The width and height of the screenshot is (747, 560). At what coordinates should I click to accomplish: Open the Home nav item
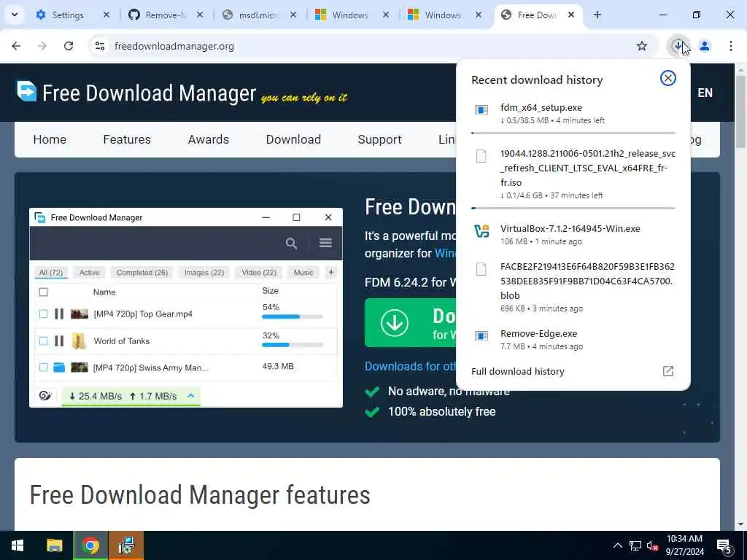[50, 139]
